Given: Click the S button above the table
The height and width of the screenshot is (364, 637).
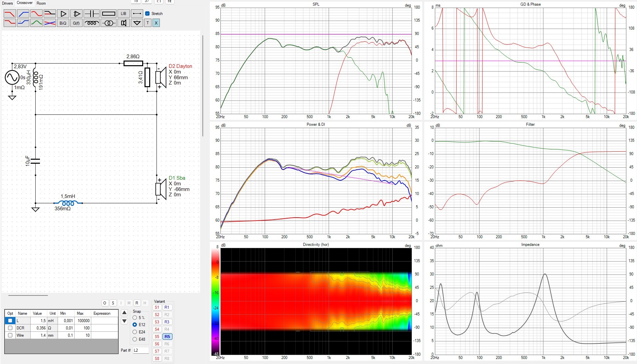Looking at the screenshot, I should point(113,303).
